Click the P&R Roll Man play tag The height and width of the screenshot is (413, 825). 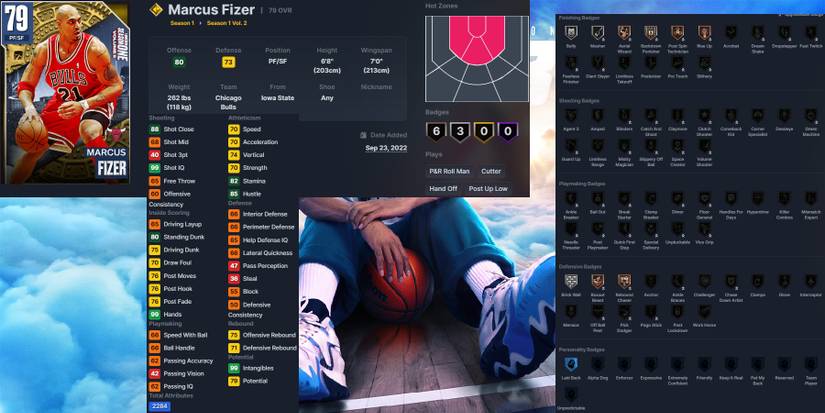[x=450, y=171]
